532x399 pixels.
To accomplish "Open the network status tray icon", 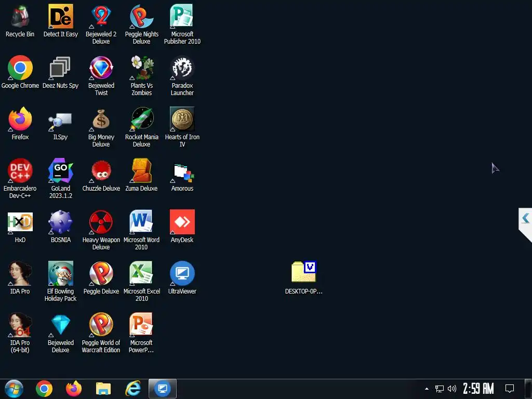I will tap(440, 389).
